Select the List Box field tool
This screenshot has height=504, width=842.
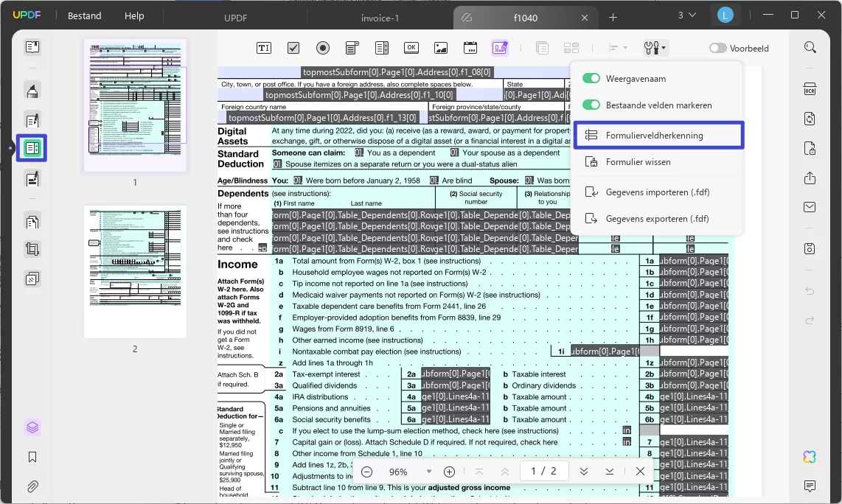click(x=382, y=48)
